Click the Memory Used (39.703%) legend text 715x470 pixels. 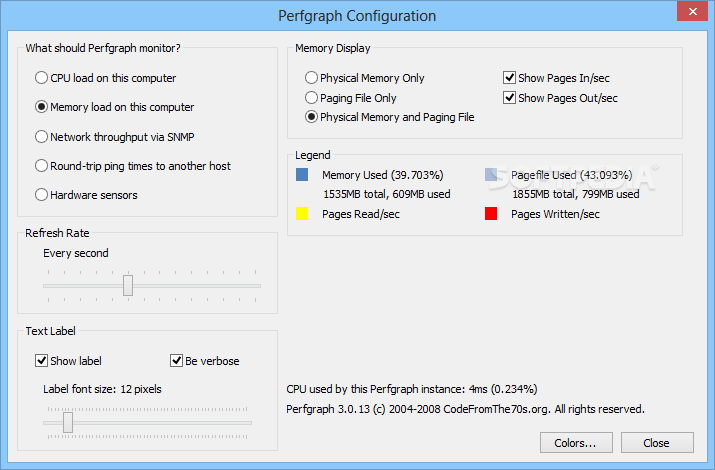point(383,175)
